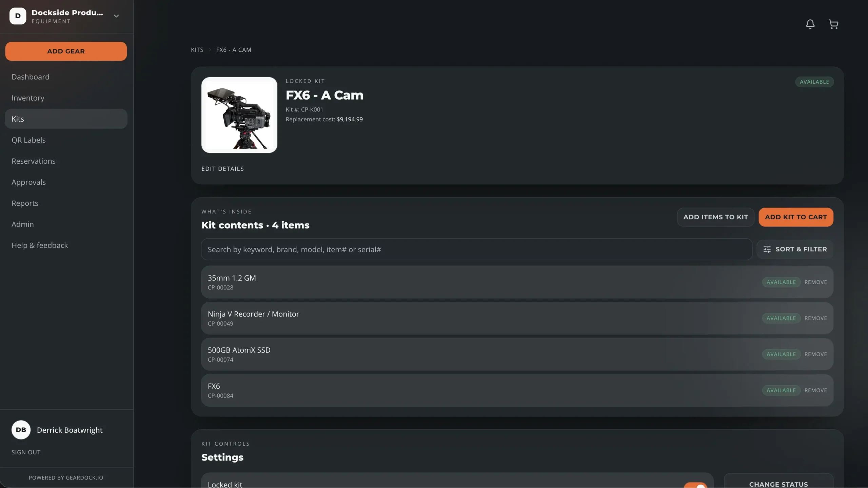
Task: Click the DB user avatar
Action: click(x=21, y=430)
